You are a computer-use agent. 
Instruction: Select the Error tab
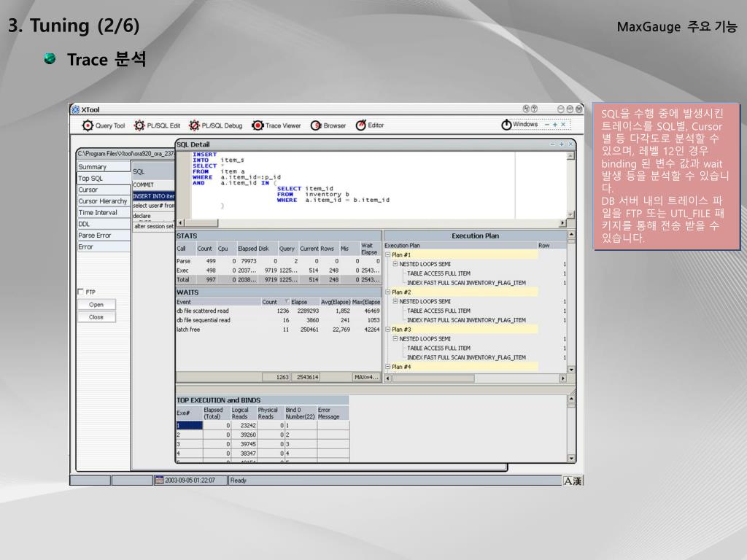click(104, 246)
